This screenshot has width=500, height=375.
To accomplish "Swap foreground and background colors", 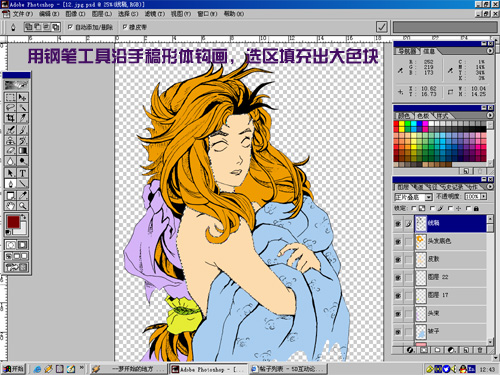I will click(x=24, y=217).
